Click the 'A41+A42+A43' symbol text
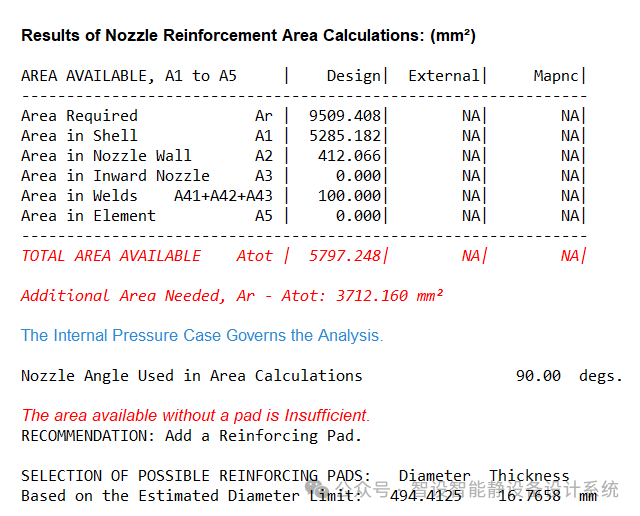The width and height of the screenshot is (640, 516). 223,196
